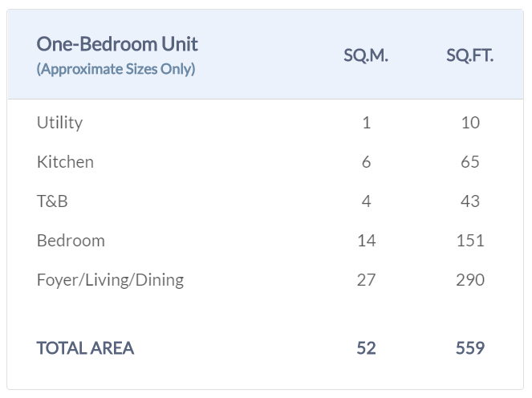Select the Kitchen row label
The image size is (532, 398).
click(x=65, y=162)
